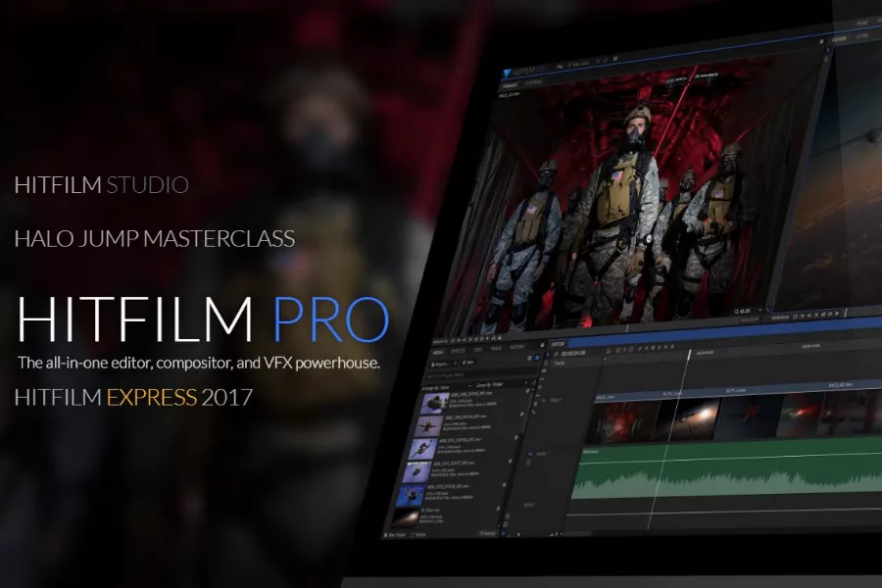
Task: Open the Media panel tab
Action: click(438, 352)
